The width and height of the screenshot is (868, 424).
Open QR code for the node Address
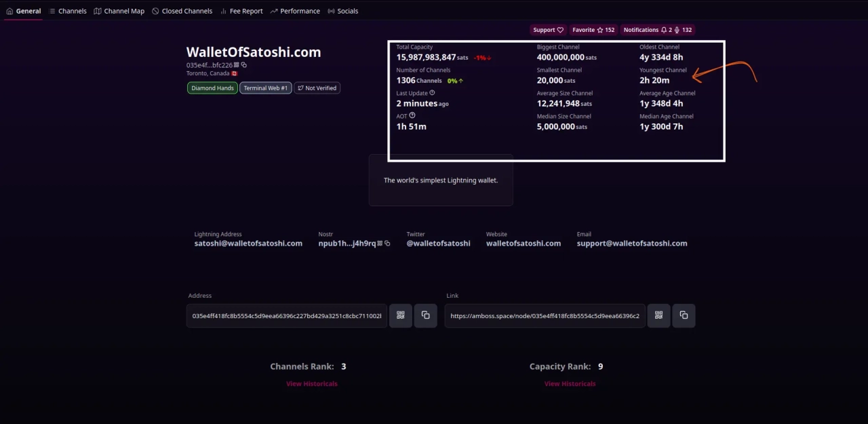(400, 315)
